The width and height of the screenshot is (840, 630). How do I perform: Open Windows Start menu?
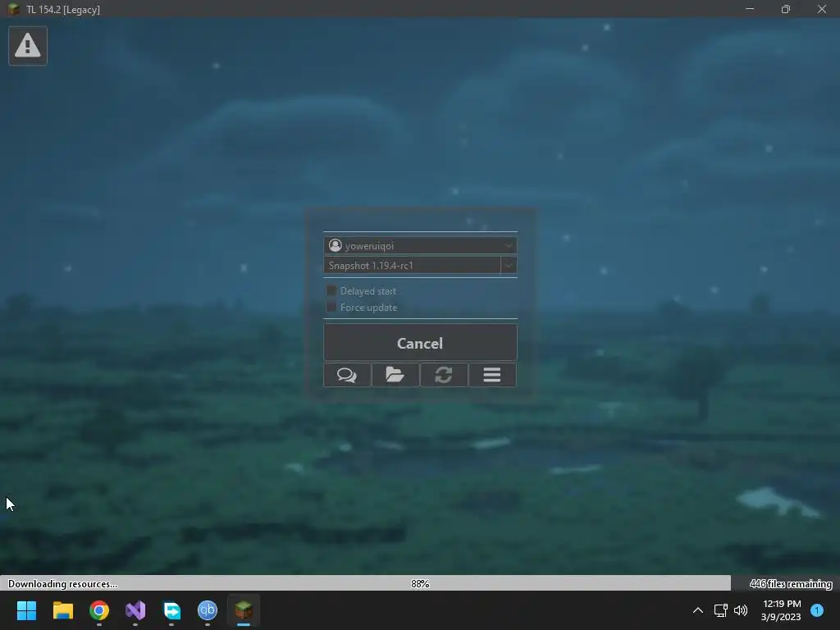coord(26,610)
